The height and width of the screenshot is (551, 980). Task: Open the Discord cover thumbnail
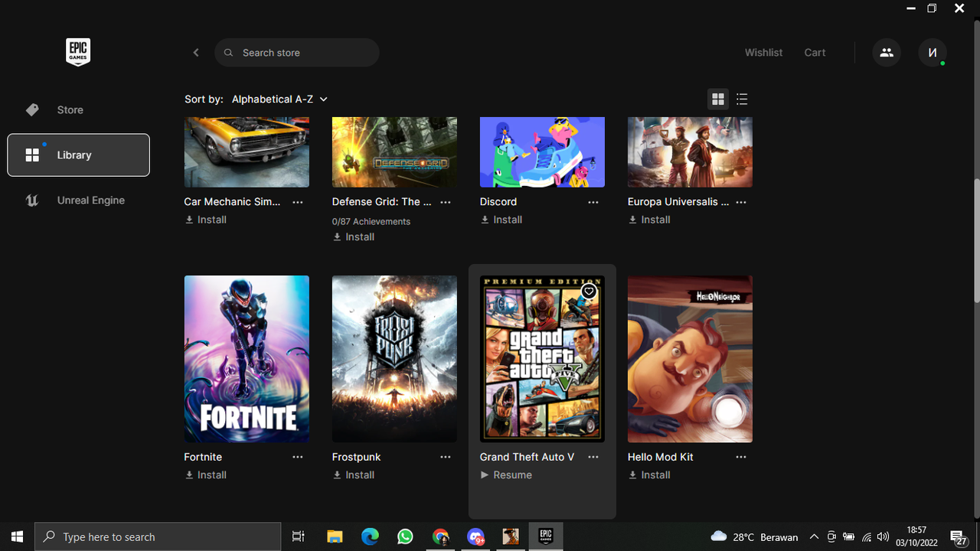(x=542, y=152)
